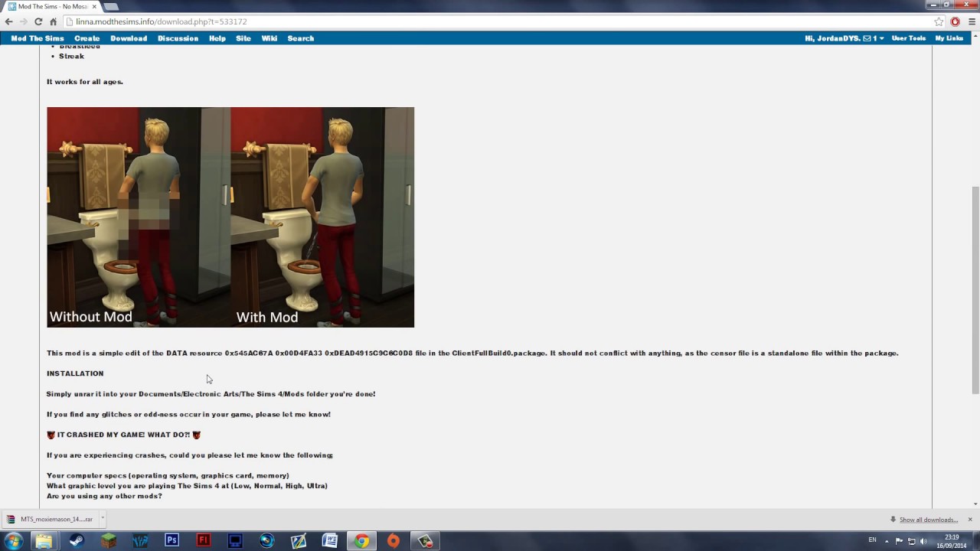Click the Without Mod / With Mod image
This screenshot has width=980, height=551.
pyautogui.click(x=230, y=217)
